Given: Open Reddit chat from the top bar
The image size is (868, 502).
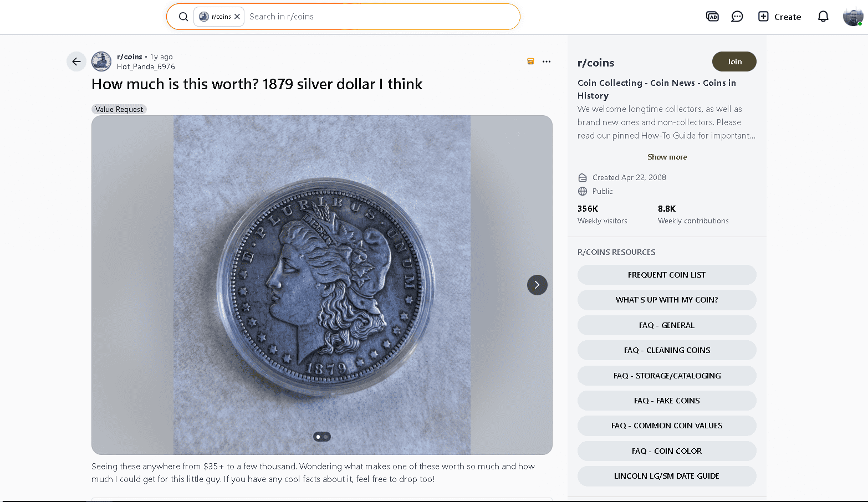Looking at the screenshot, I should coord(737,16).
